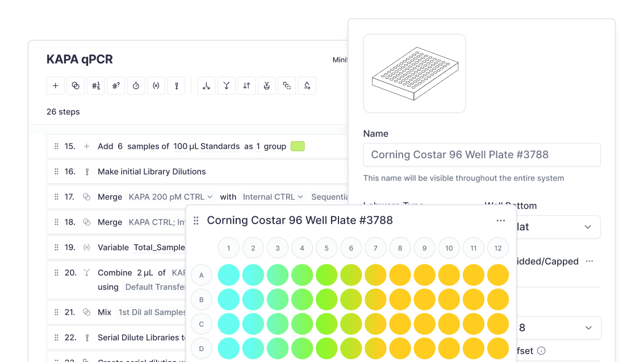Select row D header on plate

(x=201, y=348)
